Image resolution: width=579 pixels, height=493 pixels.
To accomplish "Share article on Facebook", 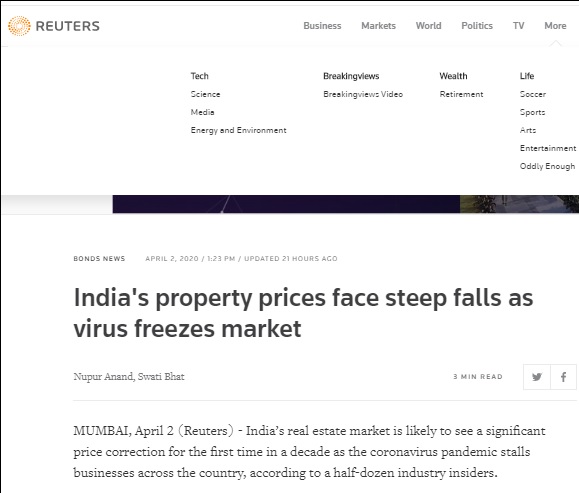I will pyautogui.click(x=563, y=377).
